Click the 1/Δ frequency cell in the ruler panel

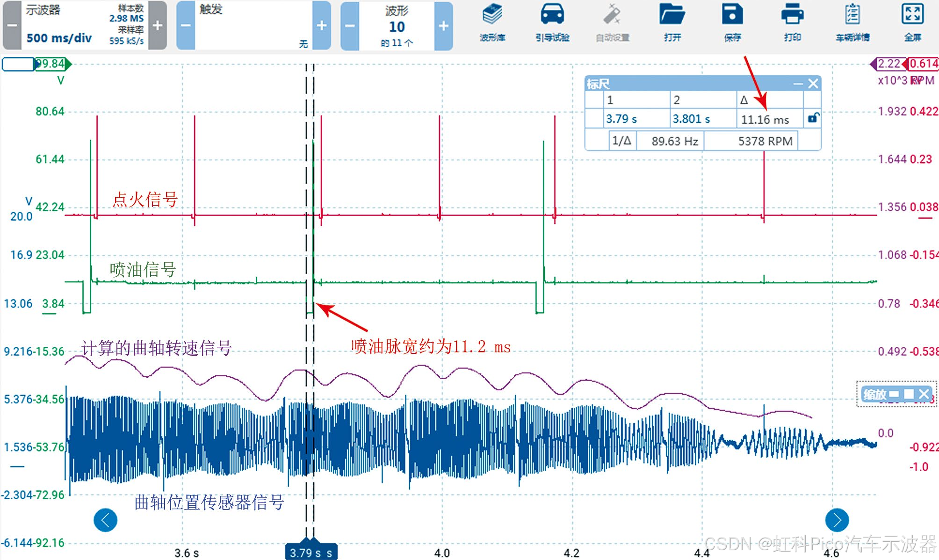click(622, 141)
